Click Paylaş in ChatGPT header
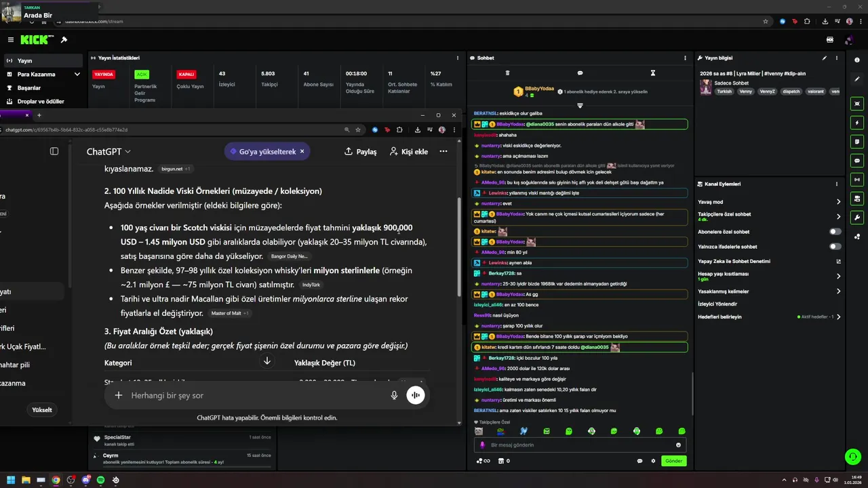Screen dimensions: 868x488 click(360, 152)
